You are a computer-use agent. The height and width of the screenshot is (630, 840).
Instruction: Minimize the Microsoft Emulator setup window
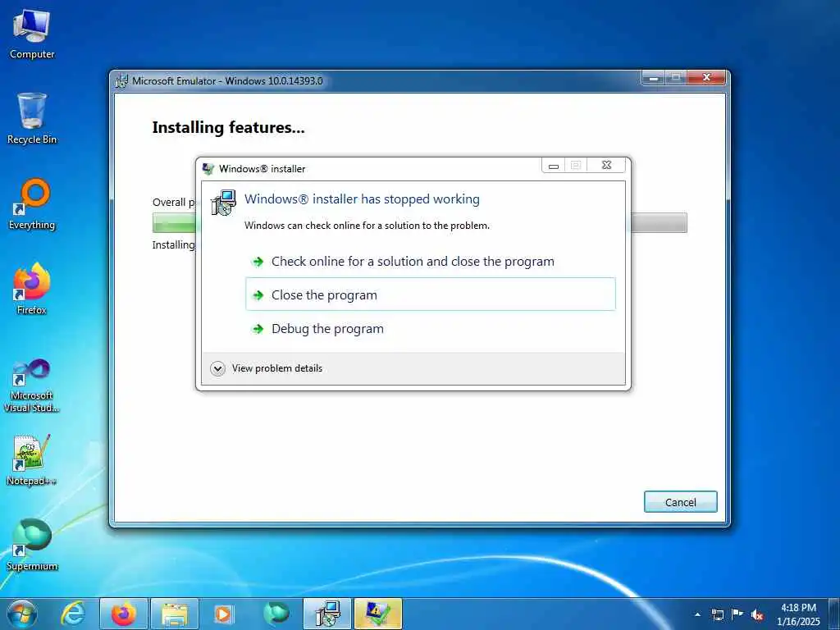point(653,78)
